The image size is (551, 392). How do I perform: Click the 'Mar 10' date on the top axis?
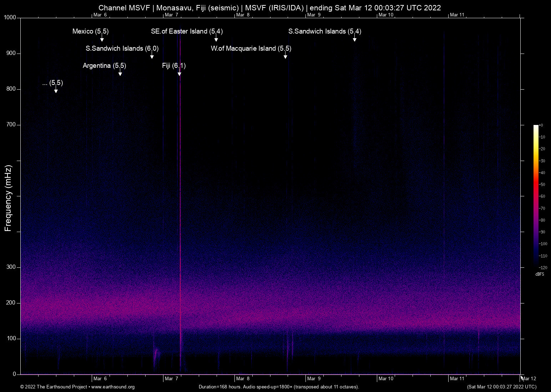386,15
